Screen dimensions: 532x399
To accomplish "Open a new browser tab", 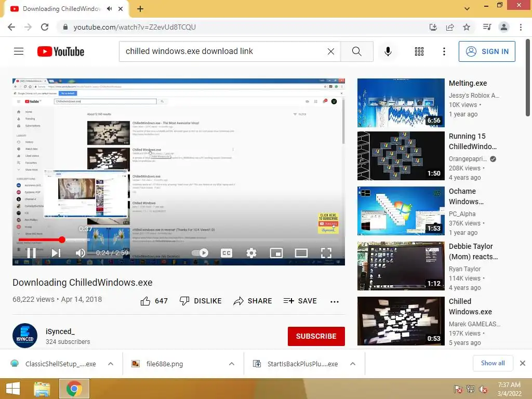I will (x=140, y=9).
